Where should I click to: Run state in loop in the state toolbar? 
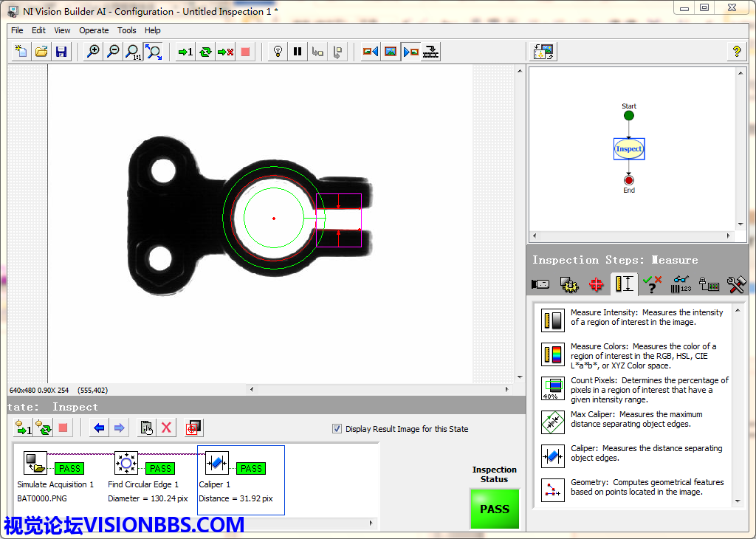[x=44, y=428]
